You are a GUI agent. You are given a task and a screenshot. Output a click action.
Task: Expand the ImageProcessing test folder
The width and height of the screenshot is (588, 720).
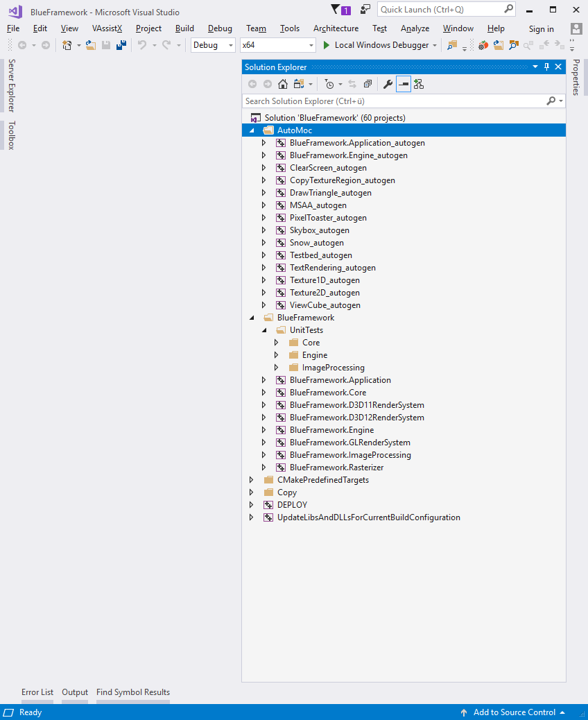[277, 368]
